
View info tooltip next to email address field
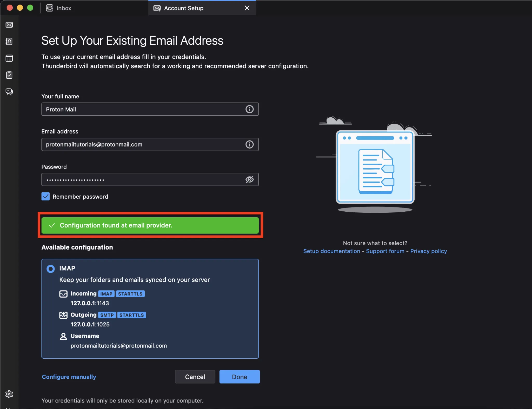point(249,144)
